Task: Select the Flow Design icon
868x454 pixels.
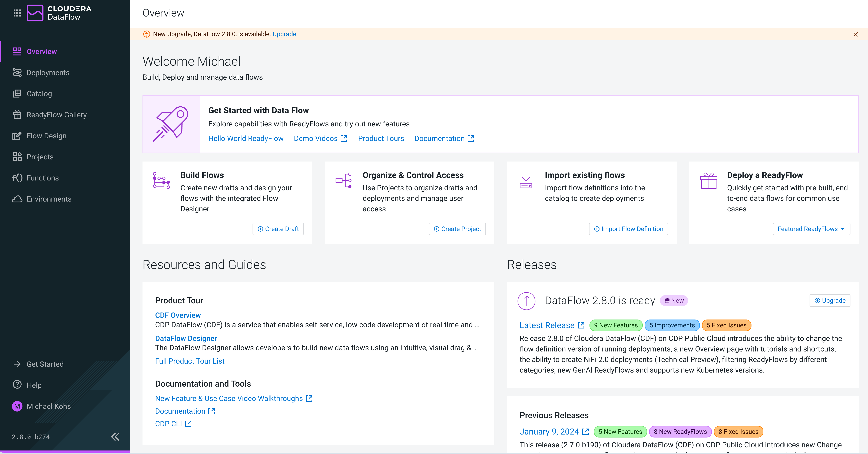Action: click(17, 136)
